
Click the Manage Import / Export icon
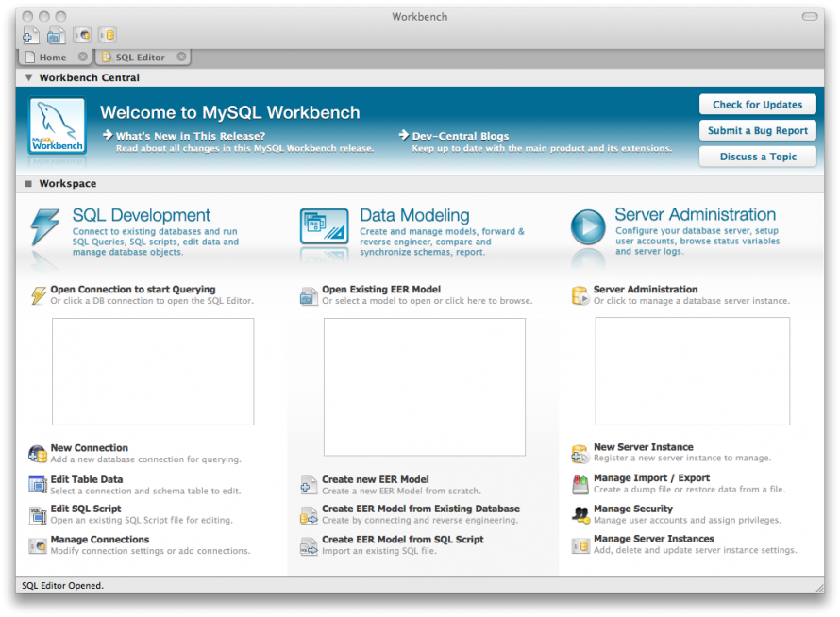pos(580,483)
